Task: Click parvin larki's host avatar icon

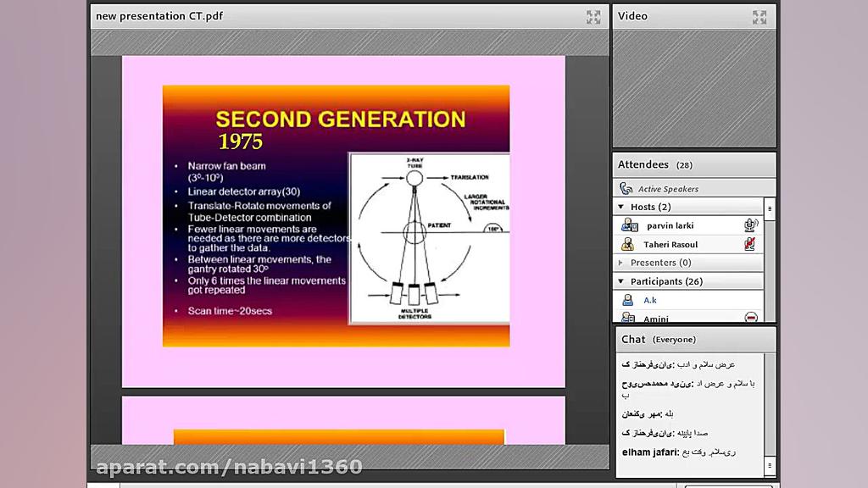Action: point(630,225)
